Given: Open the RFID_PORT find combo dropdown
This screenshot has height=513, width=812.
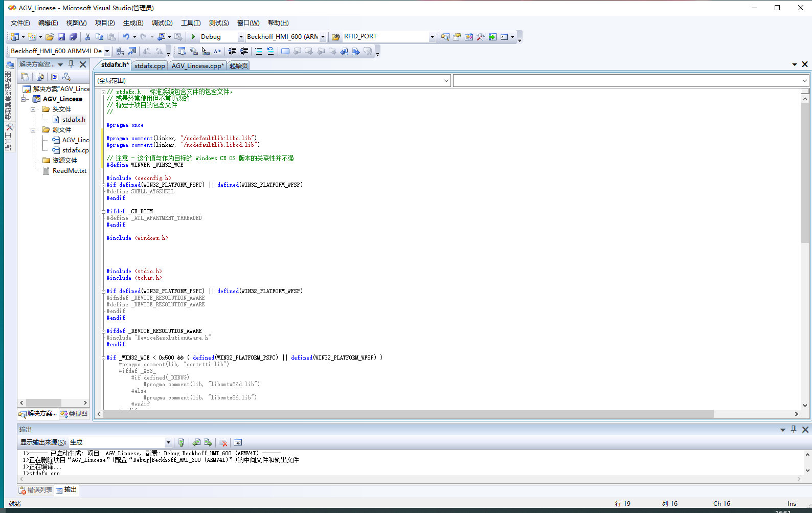Looking at the screenshot, I should (432, 37).
